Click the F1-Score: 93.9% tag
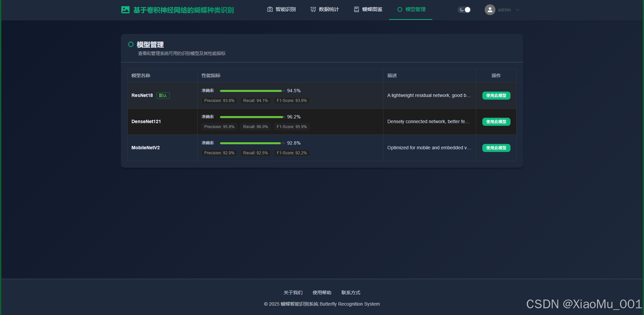 tap(292, 101)
